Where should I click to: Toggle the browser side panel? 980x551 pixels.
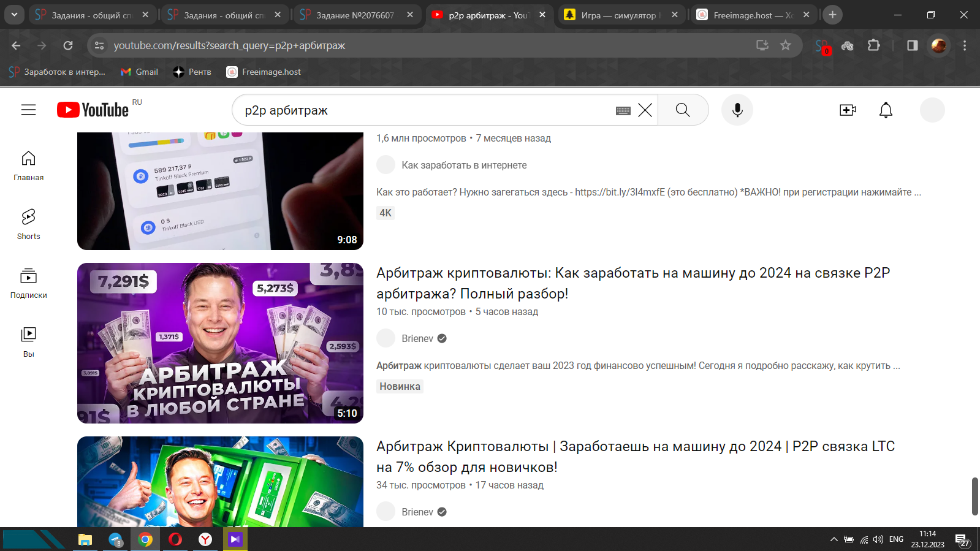(912, 45)
